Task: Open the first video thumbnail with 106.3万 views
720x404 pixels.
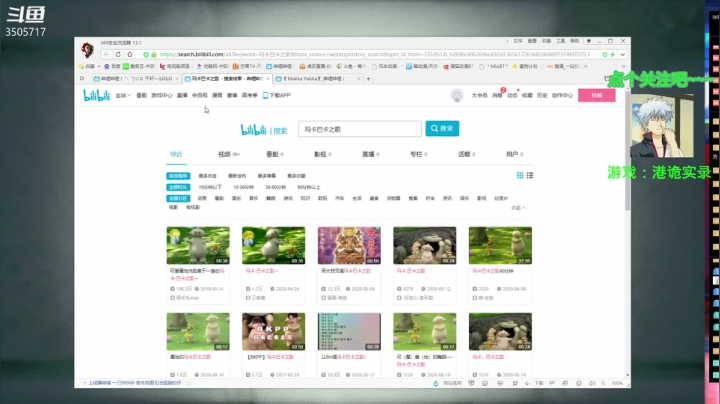Action: 198,246
